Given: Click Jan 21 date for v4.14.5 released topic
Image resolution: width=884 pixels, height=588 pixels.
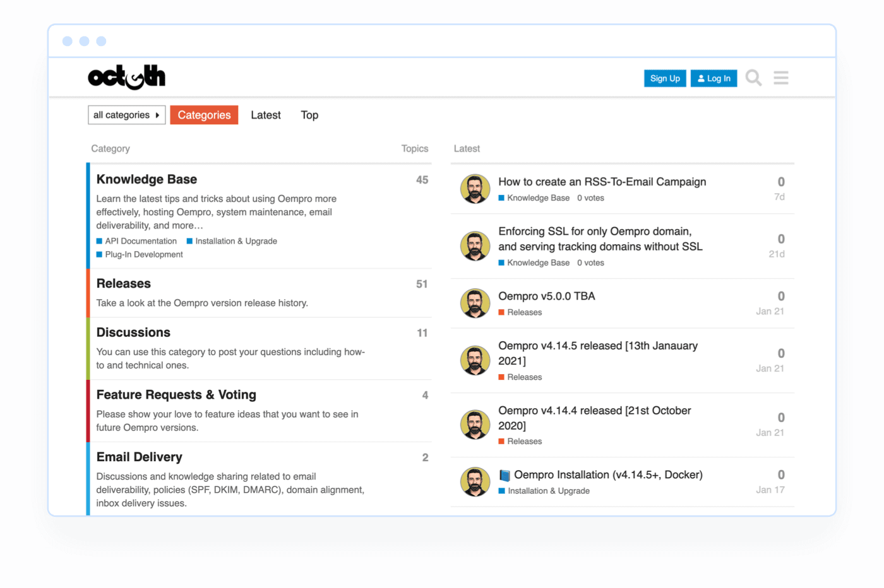Looking at the screenshot, I should [x=770, y=368].
